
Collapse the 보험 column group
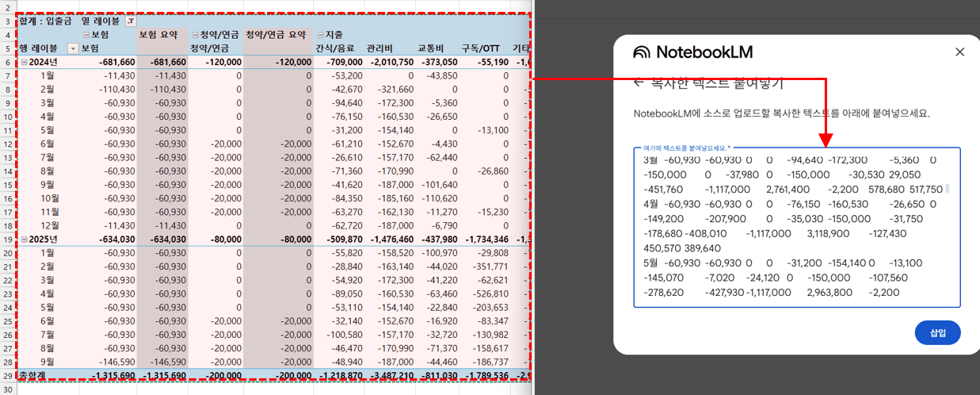[86, 35]
